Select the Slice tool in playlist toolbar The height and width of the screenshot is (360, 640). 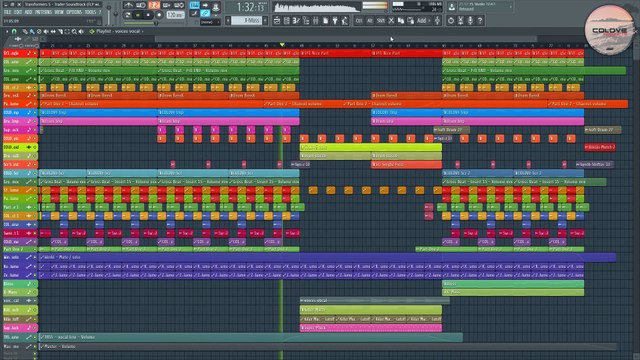coord(60,31)
